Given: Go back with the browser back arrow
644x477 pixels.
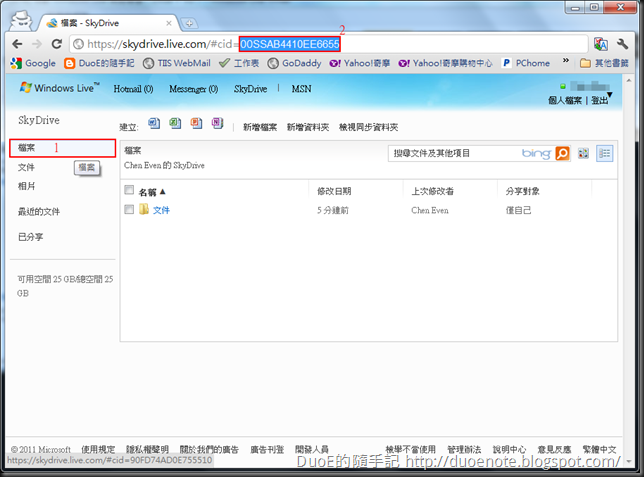Looking at the screenshot, I should pos(17,44).
